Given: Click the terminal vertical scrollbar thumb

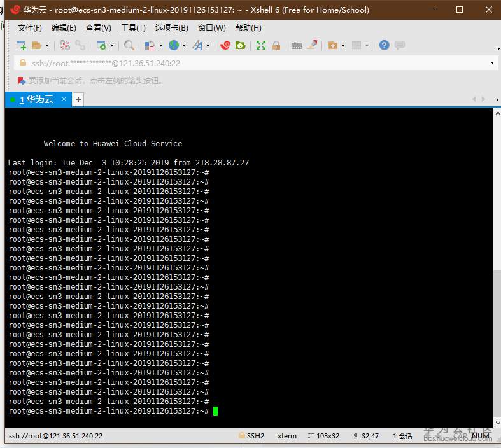Looking at the screenshot, I should pos(497,344).
